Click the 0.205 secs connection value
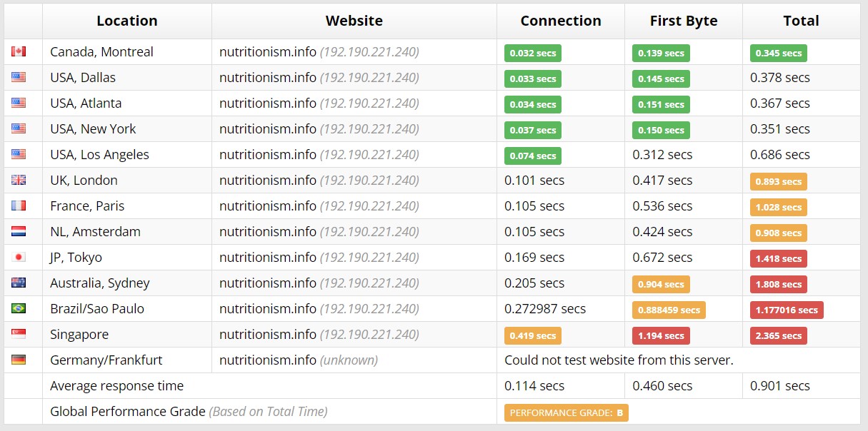Image resolution: width=868 pixels, height=431 pixels. [x=534, y=283]
